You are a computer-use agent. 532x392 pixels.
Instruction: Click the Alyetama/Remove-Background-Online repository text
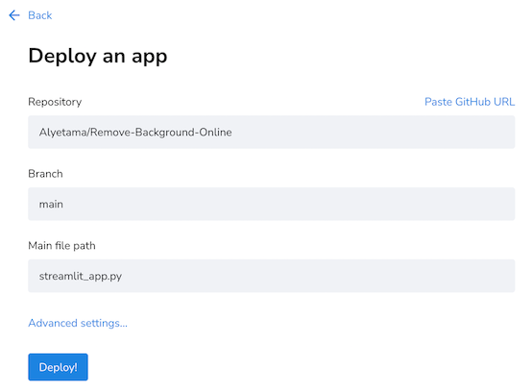point(135,132)
